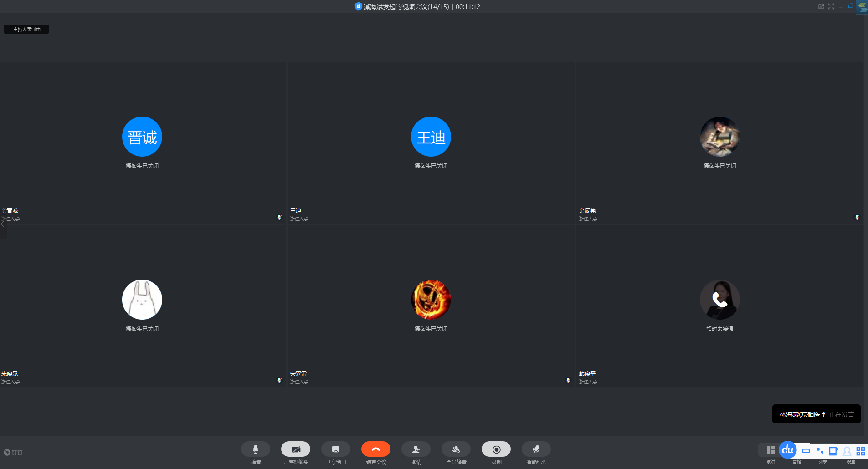868x469 pixels.
Task: Toggle meeting recording with the 录制 button
Action: 496,449
